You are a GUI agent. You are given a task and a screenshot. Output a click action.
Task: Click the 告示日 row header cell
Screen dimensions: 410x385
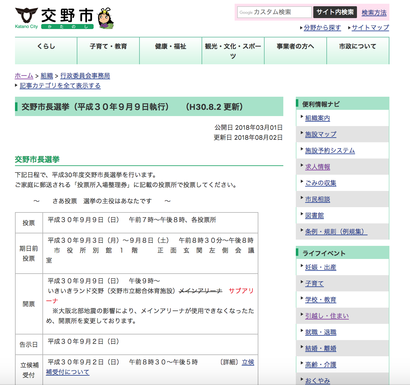29,345
